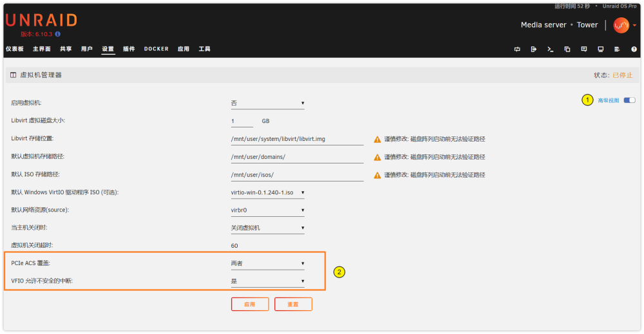Click the Media server description text
The height and width of the screenshot is (334, 644).
pos(544,25)
